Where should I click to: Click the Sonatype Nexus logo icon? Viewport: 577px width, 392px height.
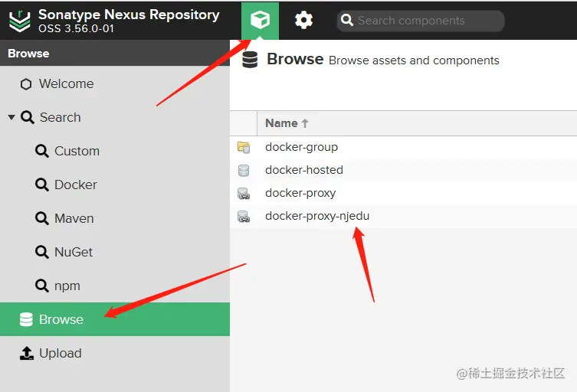point(19,21)
